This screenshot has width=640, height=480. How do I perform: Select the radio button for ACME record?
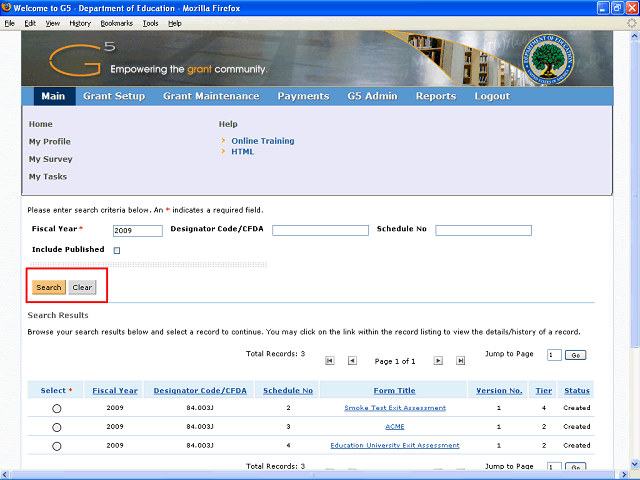[x=56, y=427]
